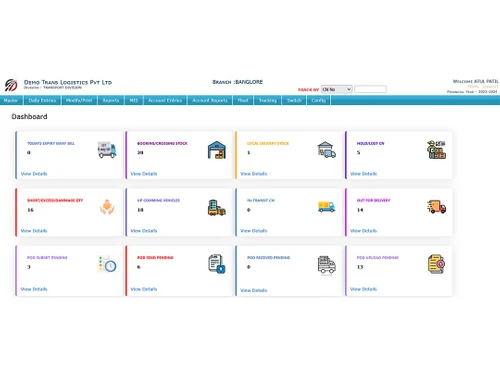Open the Fleet menu
This screenshot has height=375, width=500.
click(243, 100)
